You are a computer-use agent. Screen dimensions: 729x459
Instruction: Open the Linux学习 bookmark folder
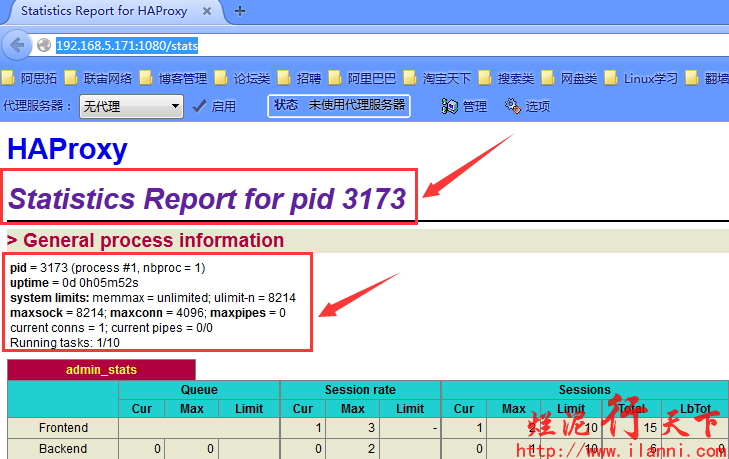pos(641,78)
